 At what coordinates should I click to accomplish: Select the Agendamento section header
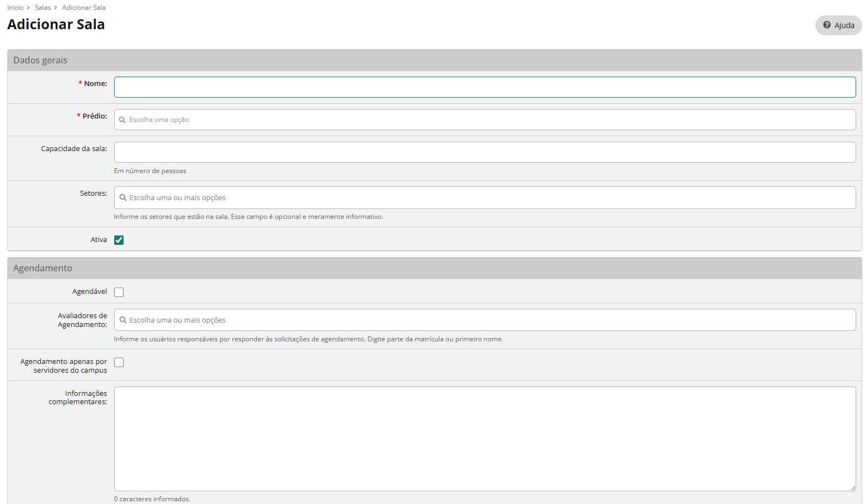42,268
